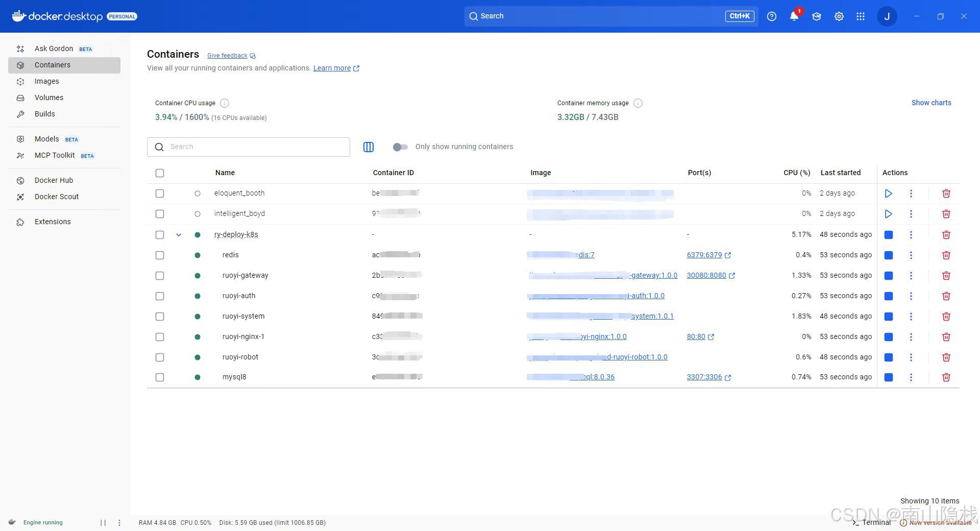Stop the ruoyi-gateway container
Image resolution: width=980 pixels, height=531 pixels.
pos(888,276)
